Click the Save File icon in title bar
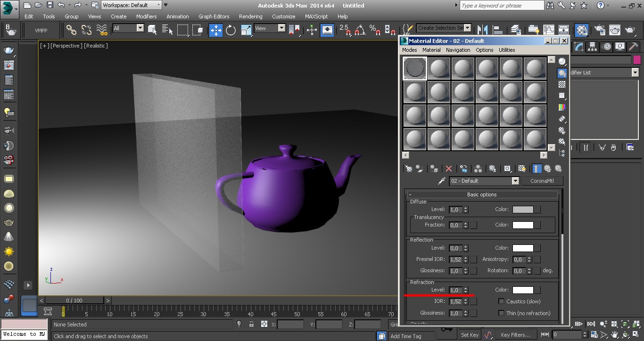The height and width of the screenshot is (341, 644). [50, 5]
